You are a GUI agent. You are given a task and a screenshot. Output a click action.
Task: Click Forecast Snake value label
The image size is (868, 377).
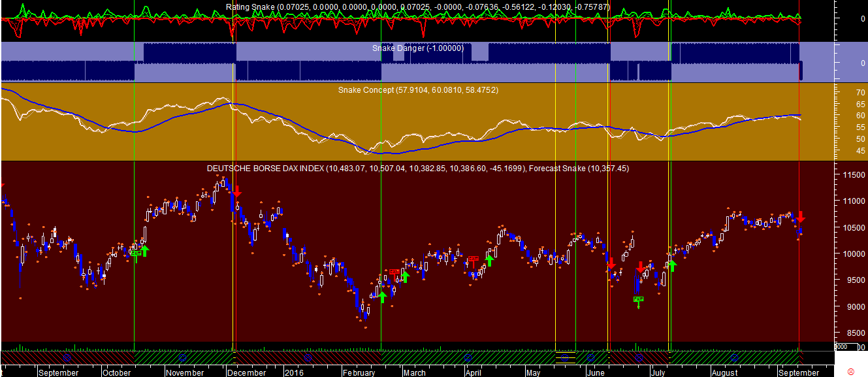[x=579, y=168]
